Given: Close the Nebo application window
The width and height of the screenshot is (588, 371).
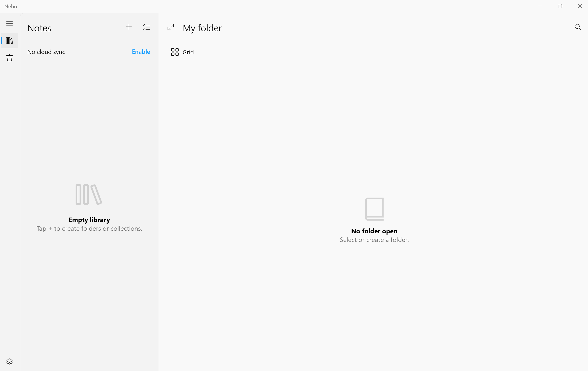Looking at the screenshot, I should click(580, 6).
